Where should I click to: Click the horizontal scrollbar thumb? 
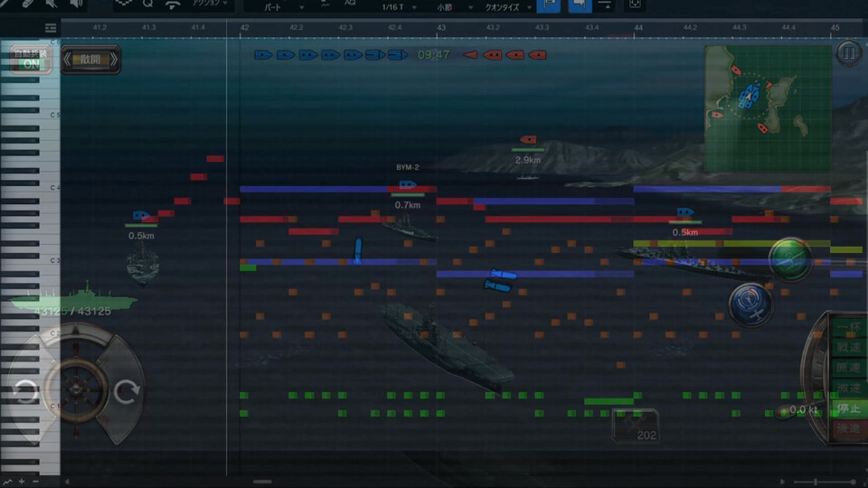coord(262,482)
